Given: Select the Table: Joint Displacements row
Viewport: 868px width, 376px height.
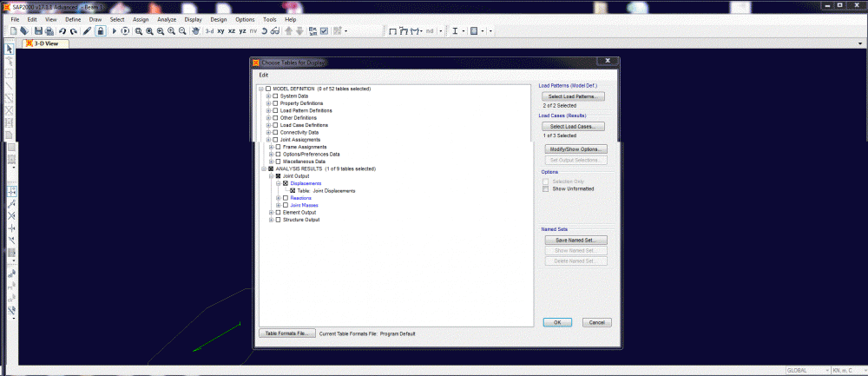Looking at the screenshot, I should tap(326, 191).
